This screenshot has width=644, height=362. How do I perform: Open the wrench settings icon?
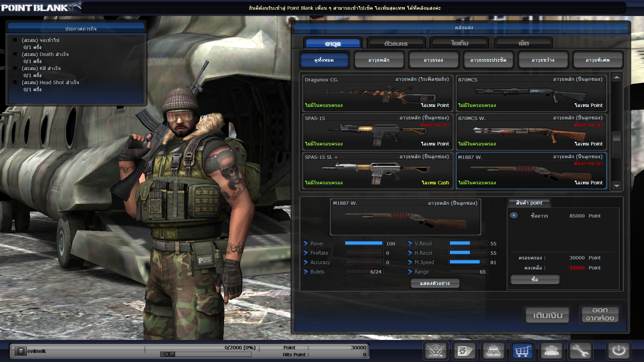[x=580, y=351]
